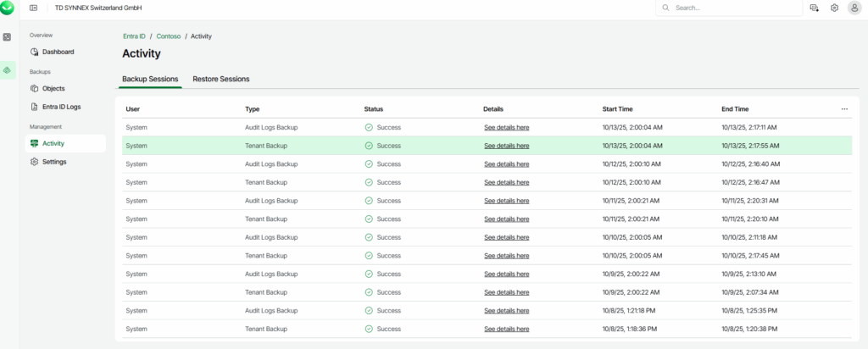Navigate to the Contoso breadcrumb link
Screen dimensions: 868x349
point(170,36)
